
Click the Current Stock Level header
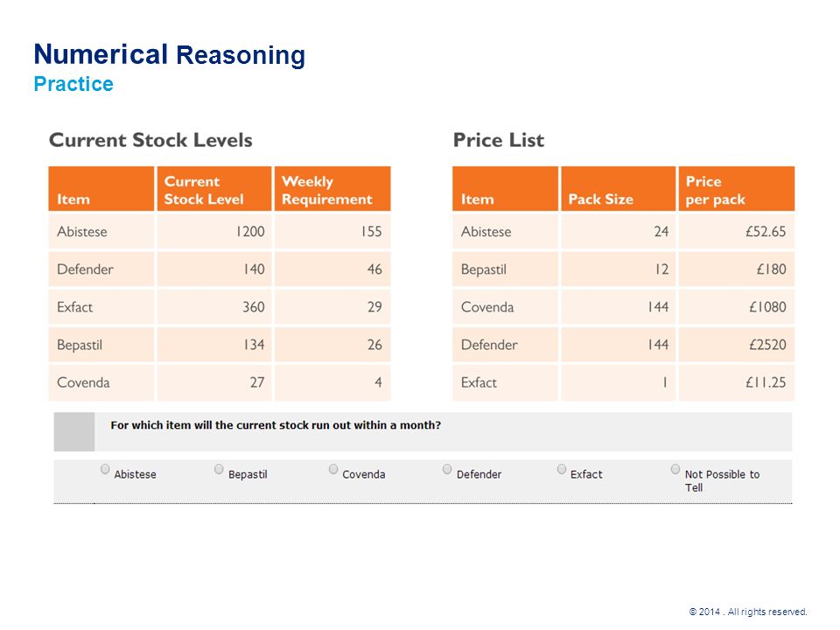click(214, 189)
